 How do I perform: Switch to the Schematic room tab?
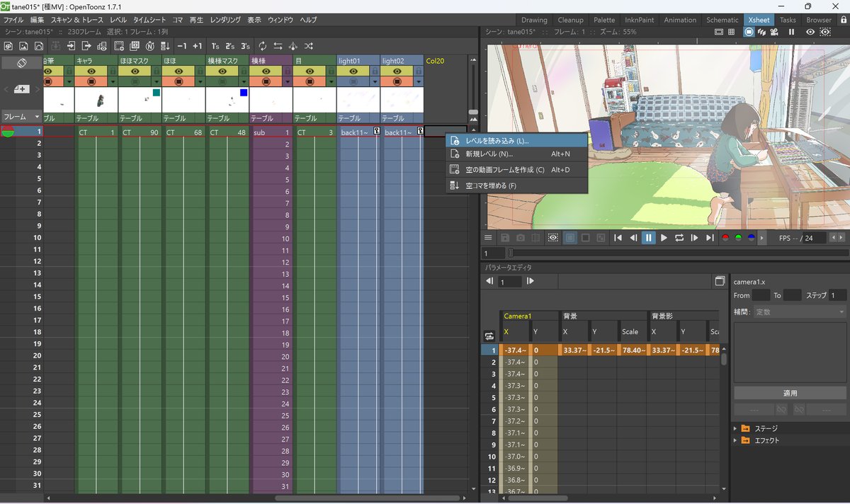click(x=722, y=20)
